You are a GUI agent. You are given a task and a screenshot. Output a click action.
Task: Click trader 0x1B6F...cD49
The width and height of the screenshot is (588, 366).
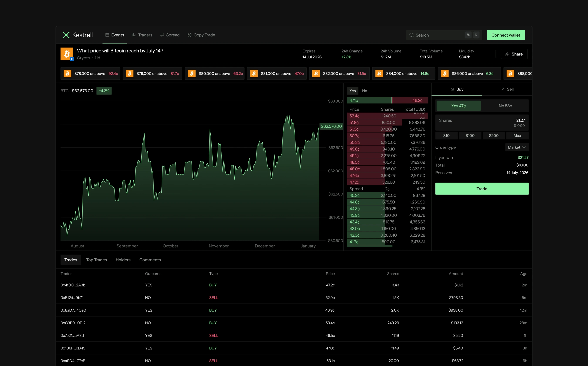73,348
